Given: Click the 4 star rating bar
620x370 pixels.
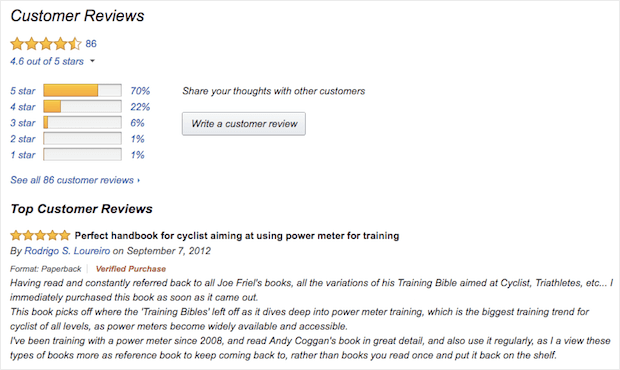Looking at the screenshot, I should [x=82, y=107].
